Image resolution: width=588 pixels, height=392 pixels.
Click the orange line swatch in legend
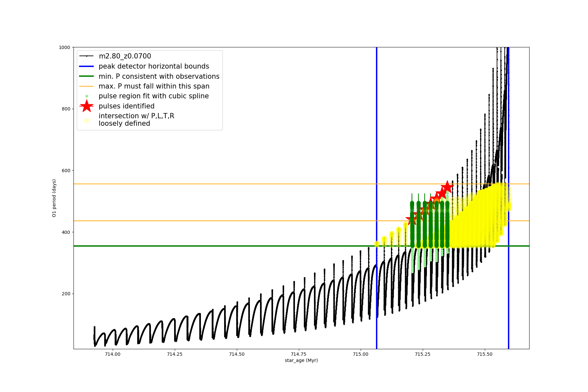click(87, 86)
